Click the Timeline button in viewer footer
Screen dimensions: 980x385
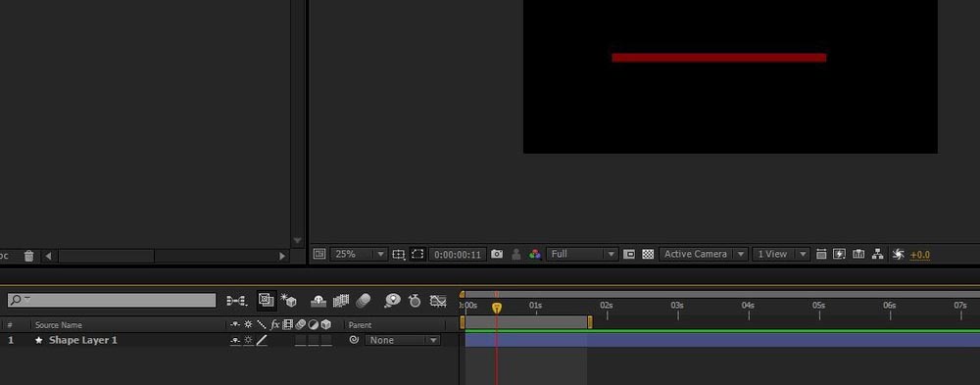tap(858, 254)
